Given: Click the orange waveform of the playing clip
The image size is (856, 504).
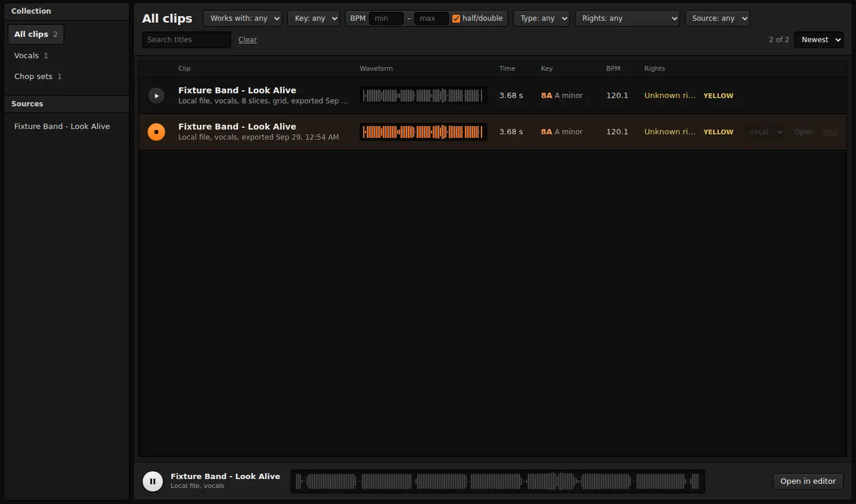Looking at the screenshot, I should click(423, 132).
